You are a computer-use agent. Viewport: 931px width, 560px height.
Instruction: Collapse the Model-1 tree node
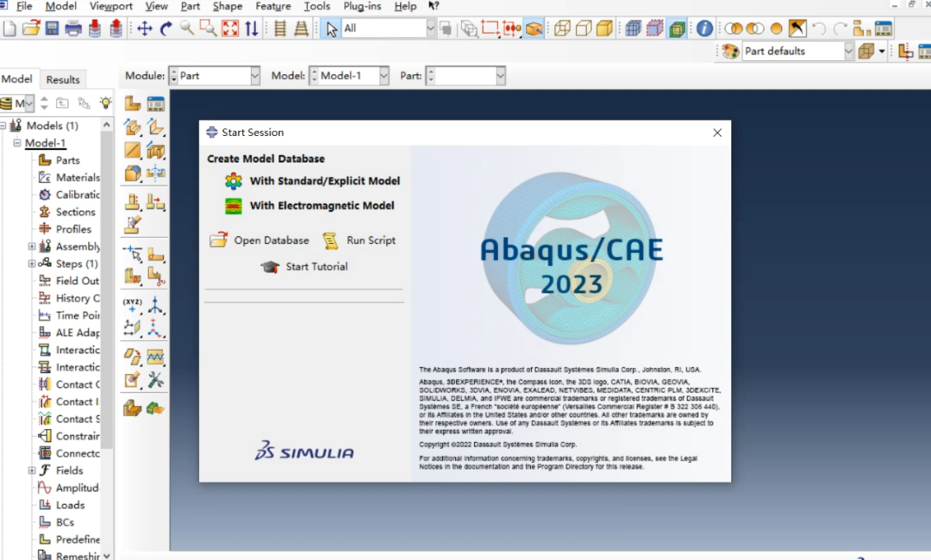click(x=17, y=143)
